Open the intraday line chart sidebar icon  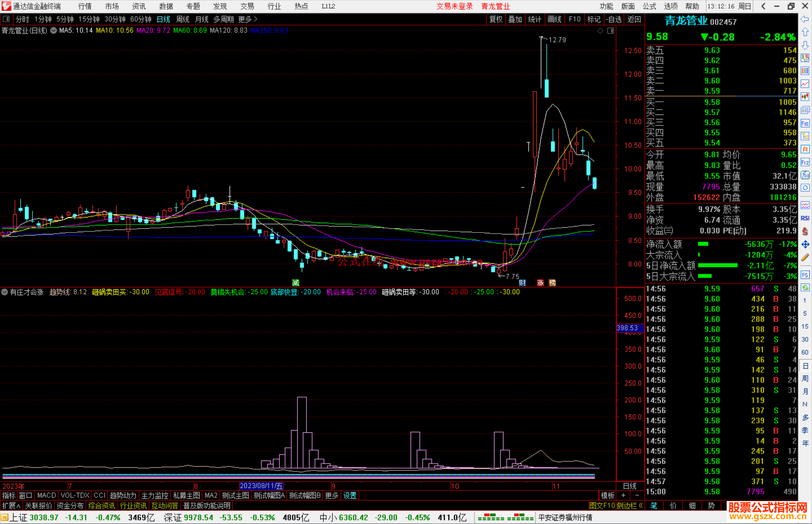coord(805,84)
